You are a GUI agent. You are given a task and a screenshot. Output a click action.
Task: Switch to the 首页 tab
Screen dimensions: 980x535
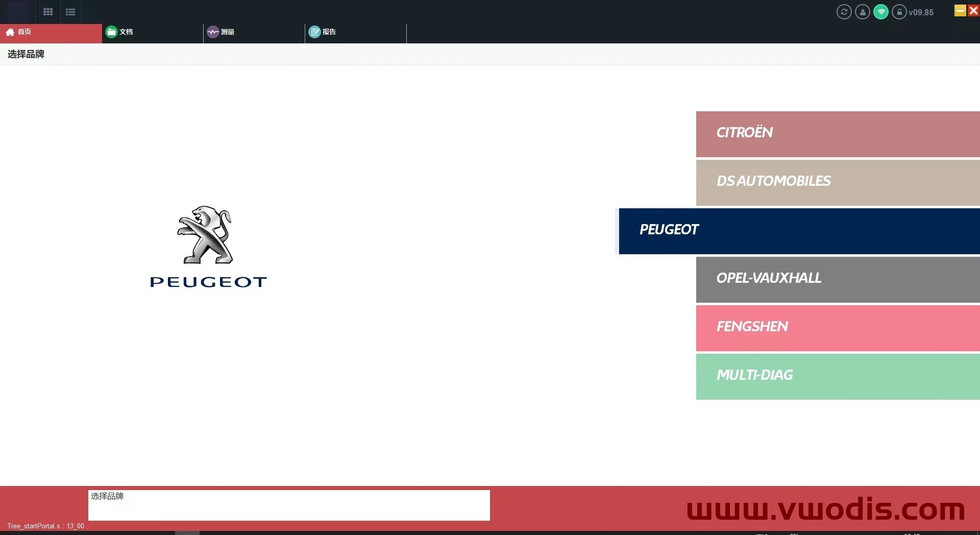tap(51, 33)
